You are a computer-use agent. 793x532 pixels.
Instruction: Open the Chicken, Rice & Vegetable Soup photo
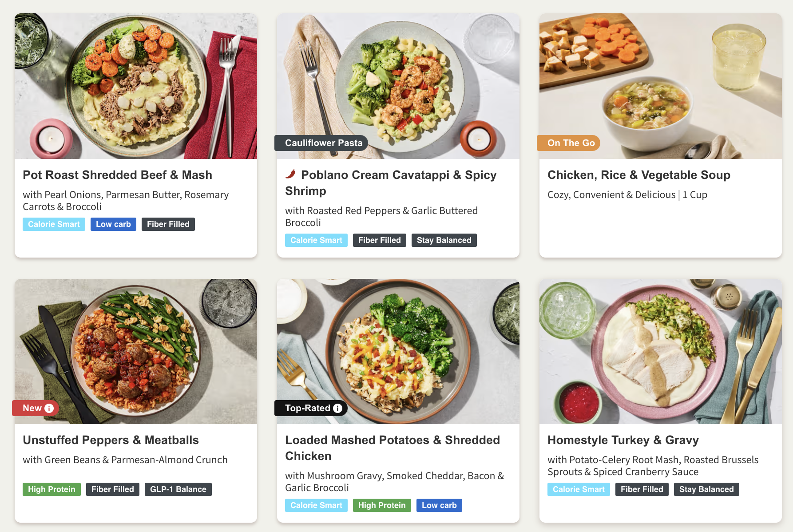[x=661, y=86]
